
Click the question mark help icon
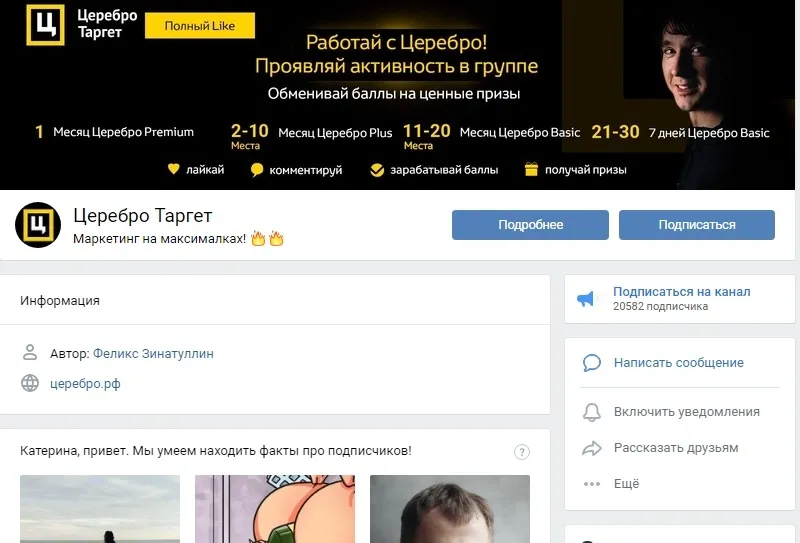(521, 452)
